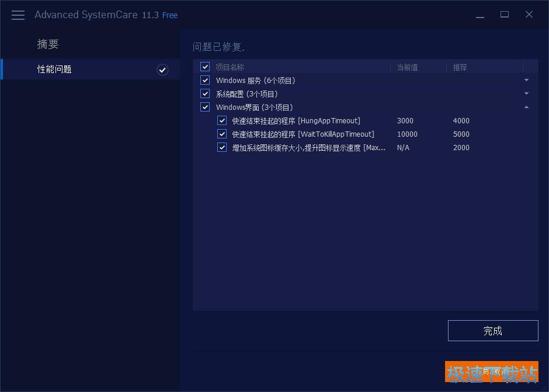Collapse the Windows界面 group arrow
Image resolution: width=549 pixels, height=392 pixels.
tap(526, 107)
